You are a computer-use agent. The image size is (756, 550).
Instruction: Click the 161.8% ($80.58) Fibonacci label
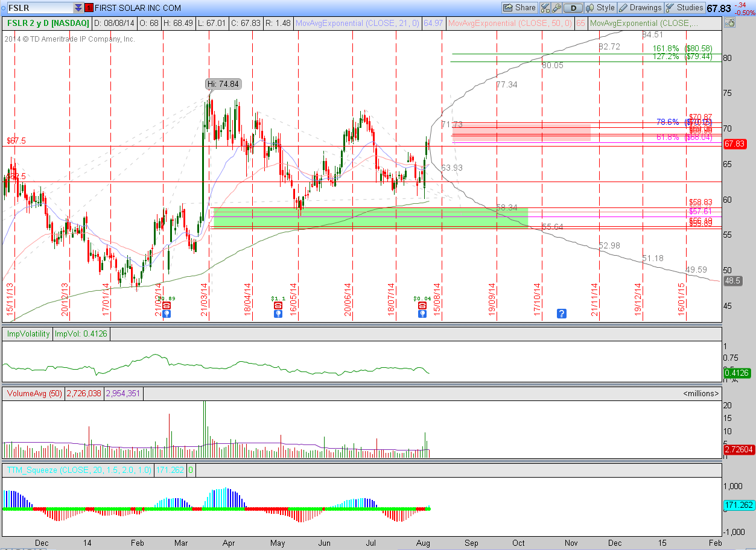682,48
